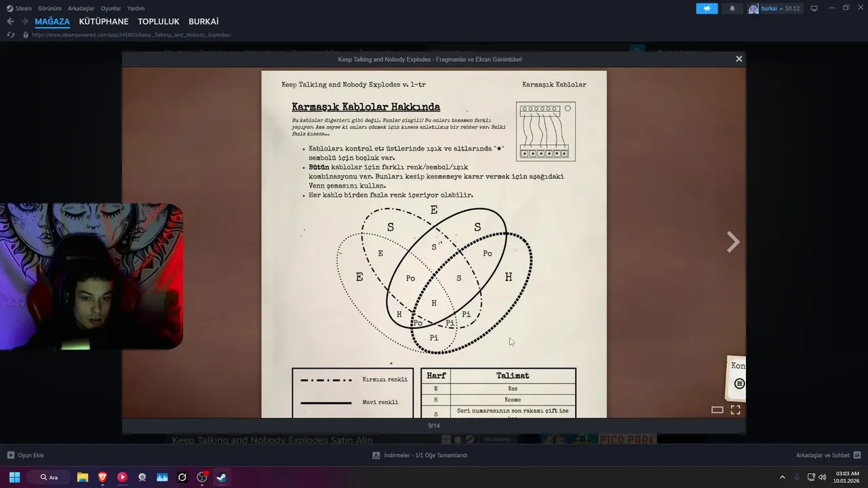This screenshot has width=868, height=488.
Task: Show hidden system tray icons
Action: (x=782, y=477)
